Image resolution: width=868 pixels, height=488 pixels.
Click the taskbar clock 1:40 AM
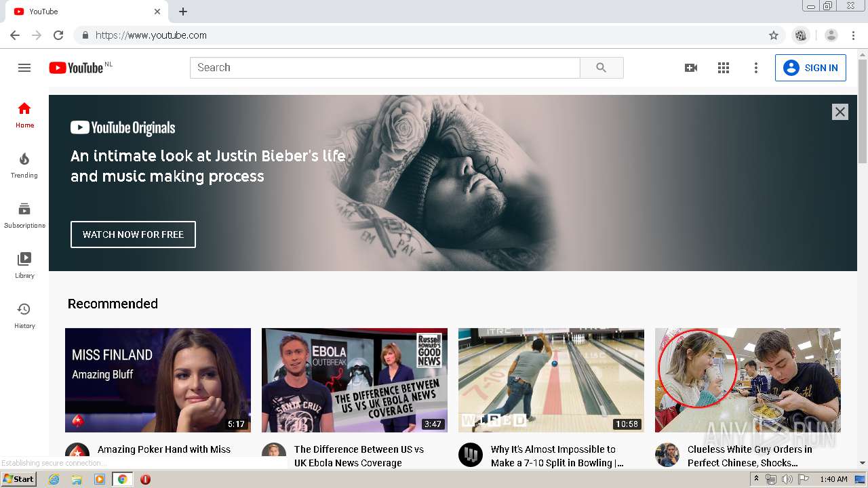(x=833, y=479)
